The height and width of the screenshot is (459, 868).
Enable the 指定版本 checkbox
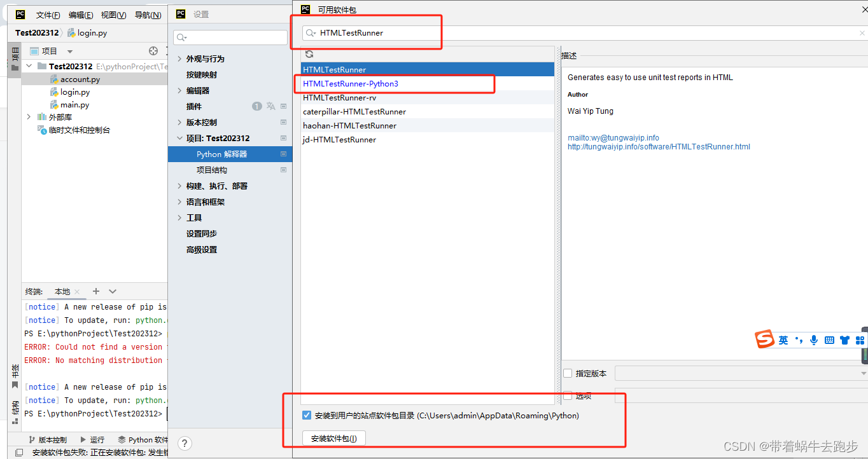(x=568, y=373)
